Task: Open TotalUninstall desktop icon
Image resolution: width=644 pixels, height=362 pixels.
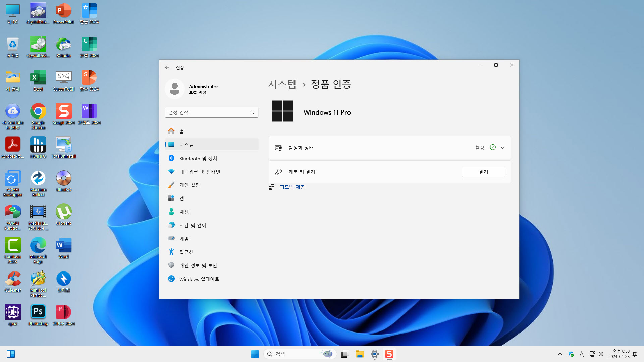Action: click(x=63, y=147)
